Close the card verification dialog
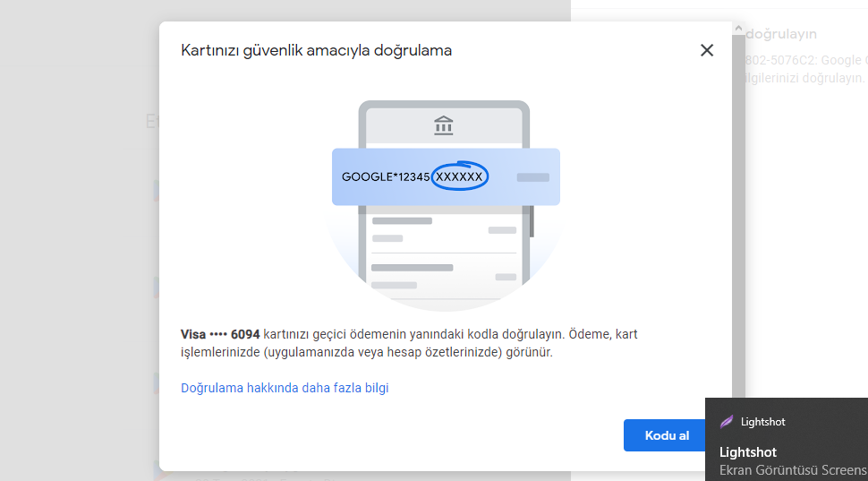Screen dimensions: 868x481 click(706, 50)
